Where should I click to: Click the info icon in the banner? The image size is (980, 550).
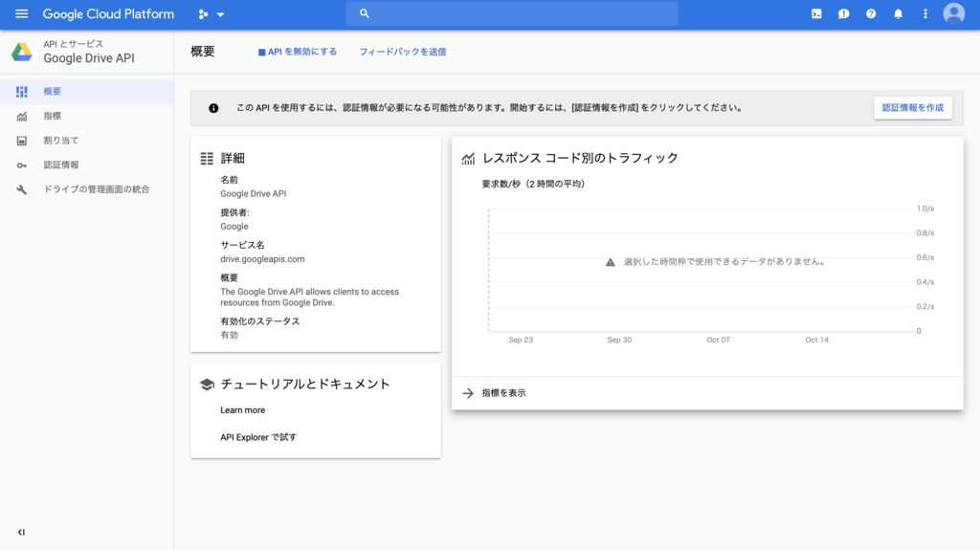213,108
